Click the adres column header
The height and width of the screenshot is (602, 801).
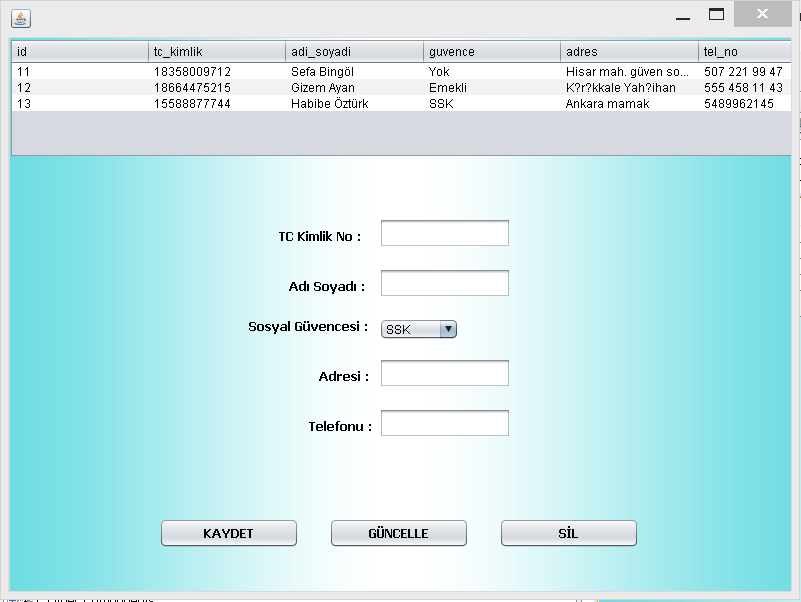click(x=629, y=51)
